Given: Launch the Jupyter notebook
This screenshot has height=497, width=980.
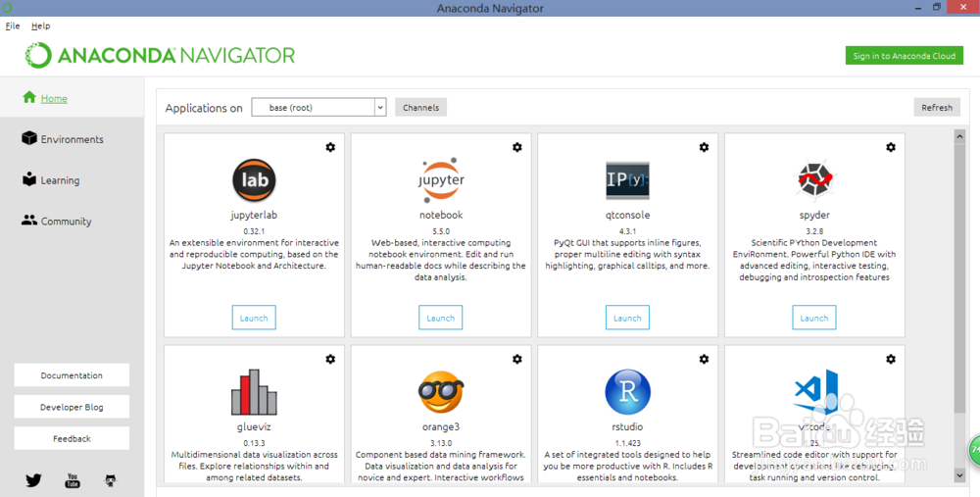Looking at the screenshot, I should pyautogui.click(x=441, y=318).
